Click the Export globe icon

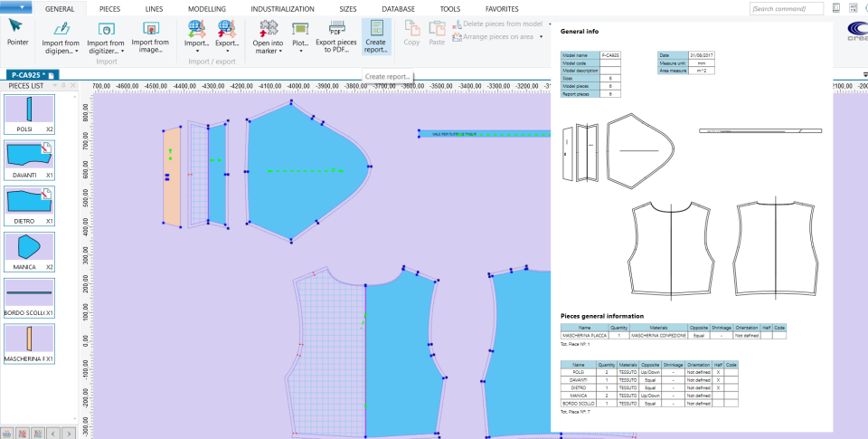click(226, 29)
